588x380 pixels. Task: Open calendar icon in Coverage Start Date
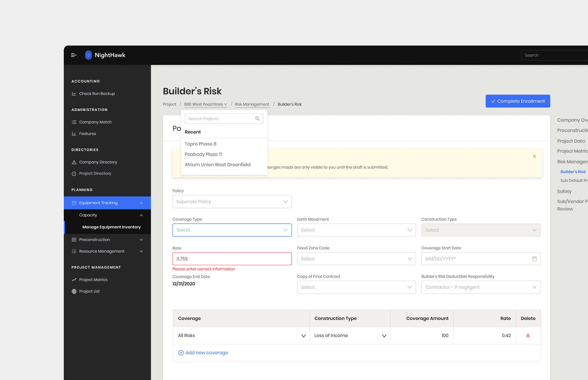tap(534, 259)
